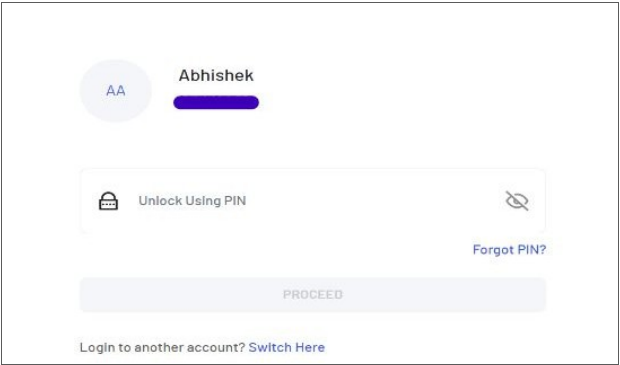Focus the Unlock Using PIN input field
The image size is (620, 365).
coord(313,201)
